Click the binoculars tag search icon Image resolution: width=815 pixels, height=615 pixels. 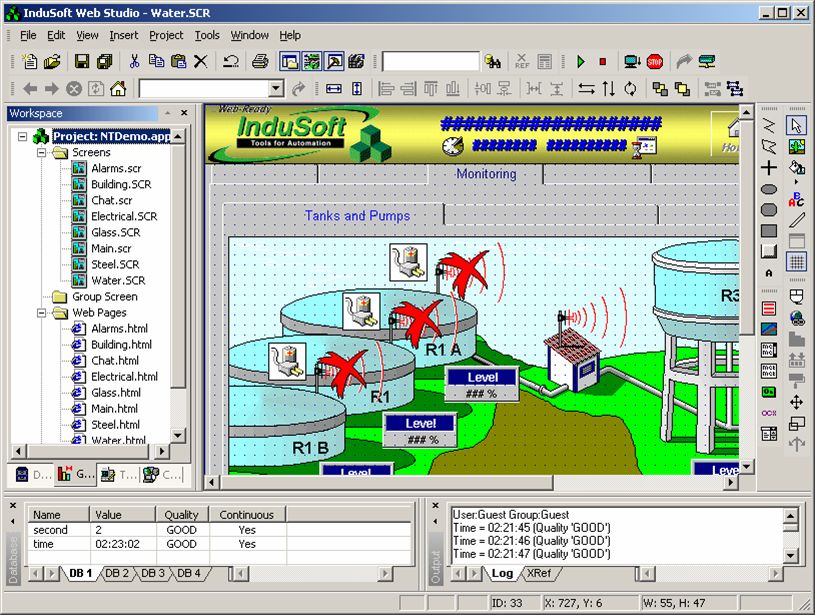492,61
